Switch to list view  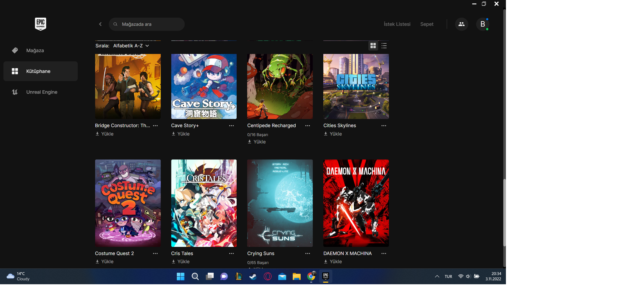(384, 46)
